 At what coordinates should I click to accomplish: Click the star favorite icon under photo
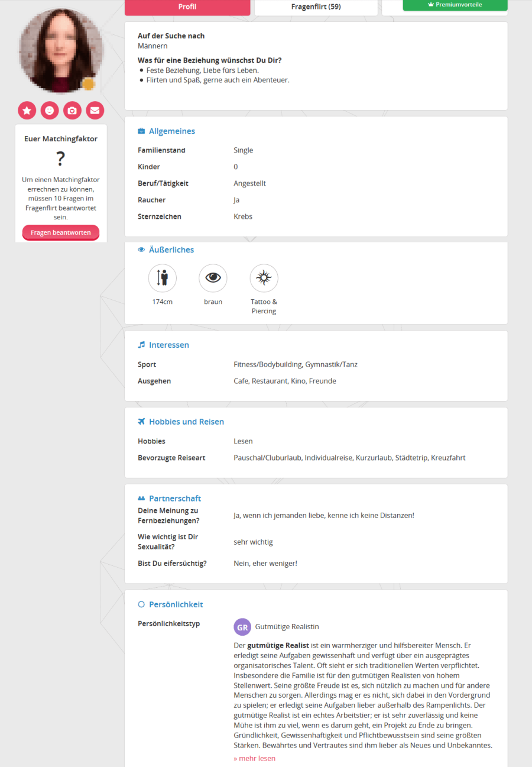click(x=27, y=111)
